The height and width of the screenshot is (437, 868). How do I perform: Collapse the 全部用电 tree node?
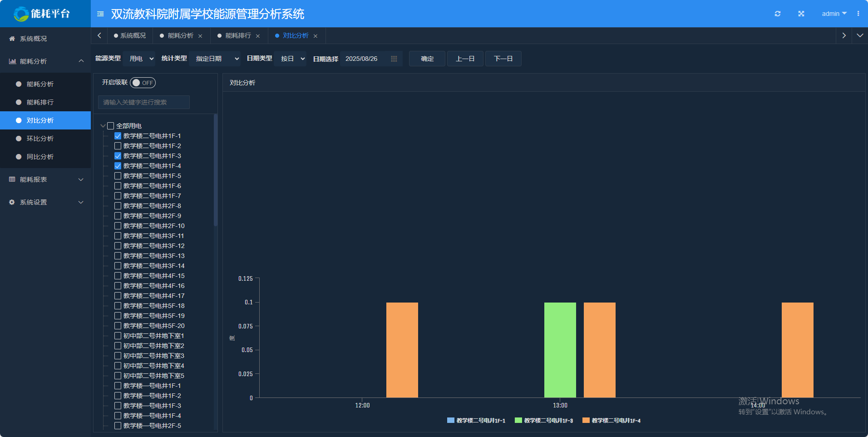point(103,126)
